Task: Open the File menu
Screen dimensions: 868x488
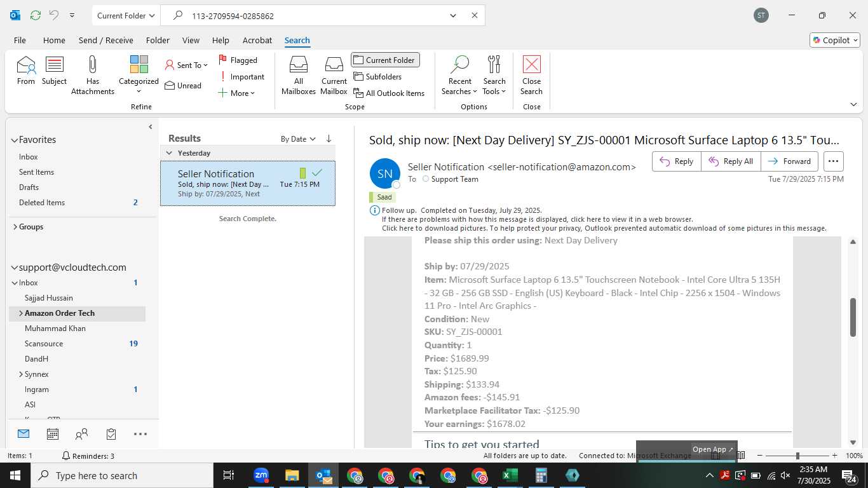Action: click(x=20, y=40)
